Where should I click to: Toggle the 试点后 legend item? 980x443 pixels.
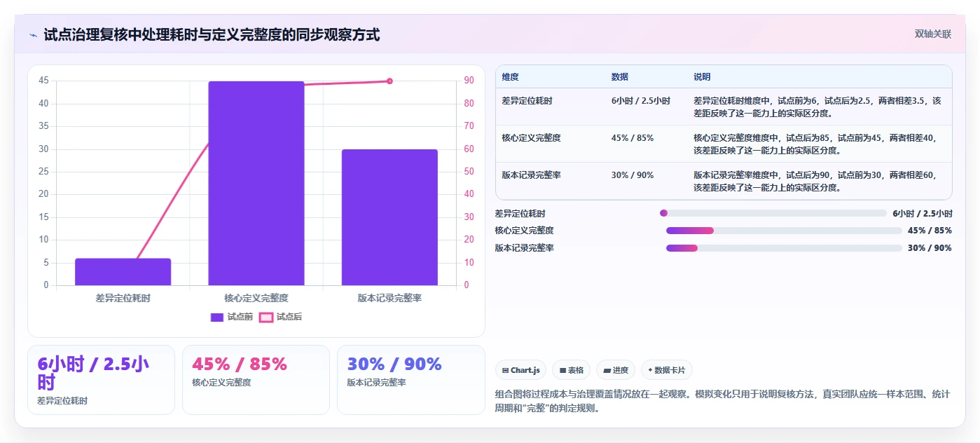pyautogui.click(x=281, y=317)
